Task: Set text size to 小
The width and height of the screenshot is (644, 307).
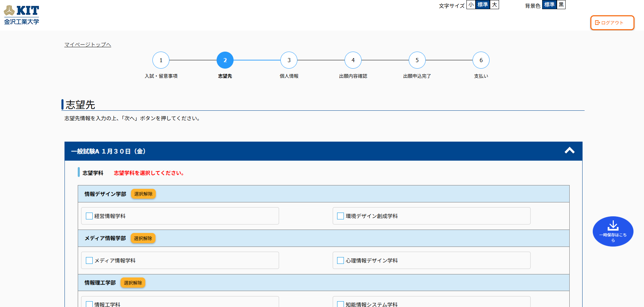Action: pos(471,5)
